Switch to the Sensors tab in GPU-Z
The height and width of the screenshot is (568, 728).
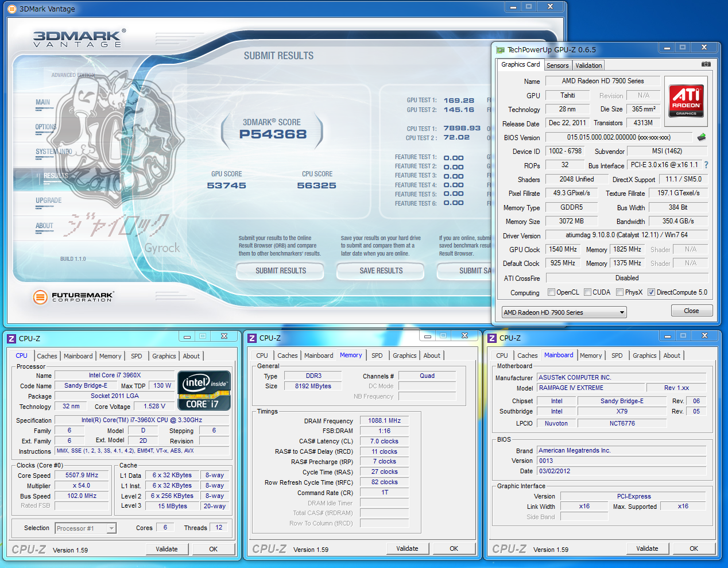coord(557,65)
